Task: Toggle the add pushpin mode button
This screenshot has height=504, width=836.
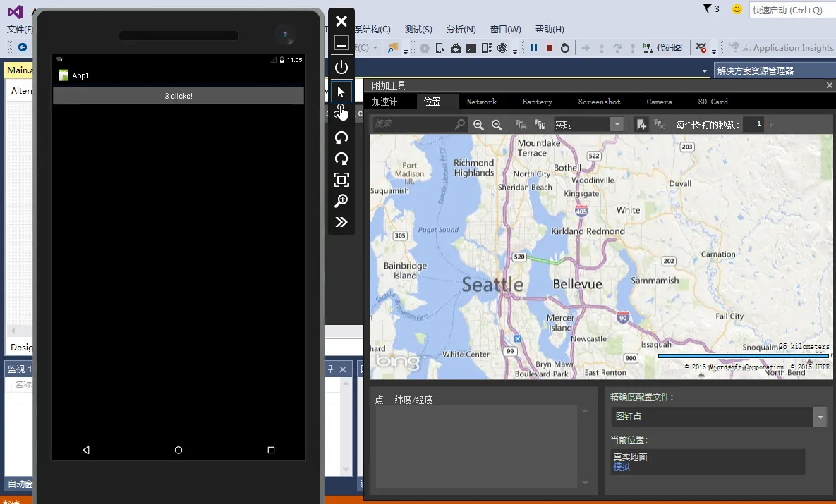Action: (641, 125)
